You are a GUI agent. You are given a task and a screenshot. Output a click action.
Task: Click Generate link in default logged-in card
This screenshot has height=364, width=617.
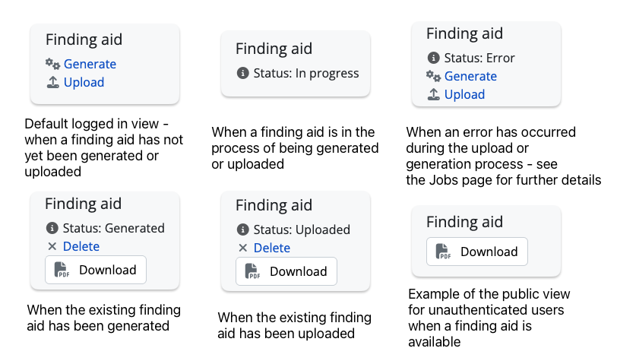tap(90, 64)
